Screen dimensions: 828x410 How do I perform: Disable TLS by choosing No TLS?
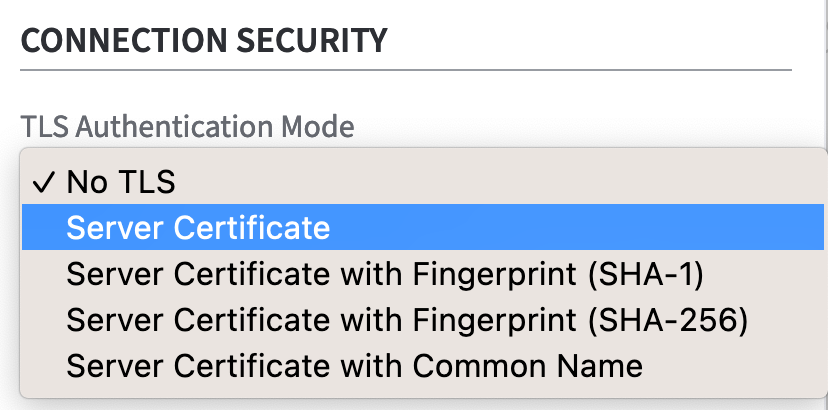(120, 182)
